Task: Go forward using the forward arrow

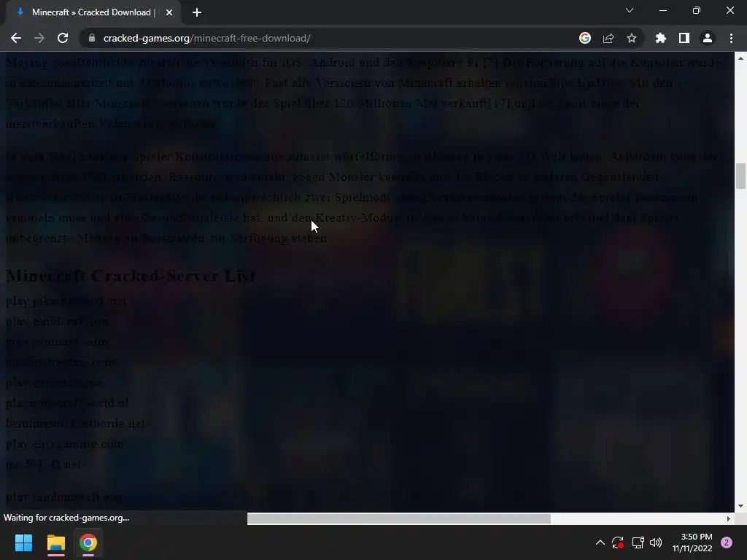Action: click(x=39, y=38)
